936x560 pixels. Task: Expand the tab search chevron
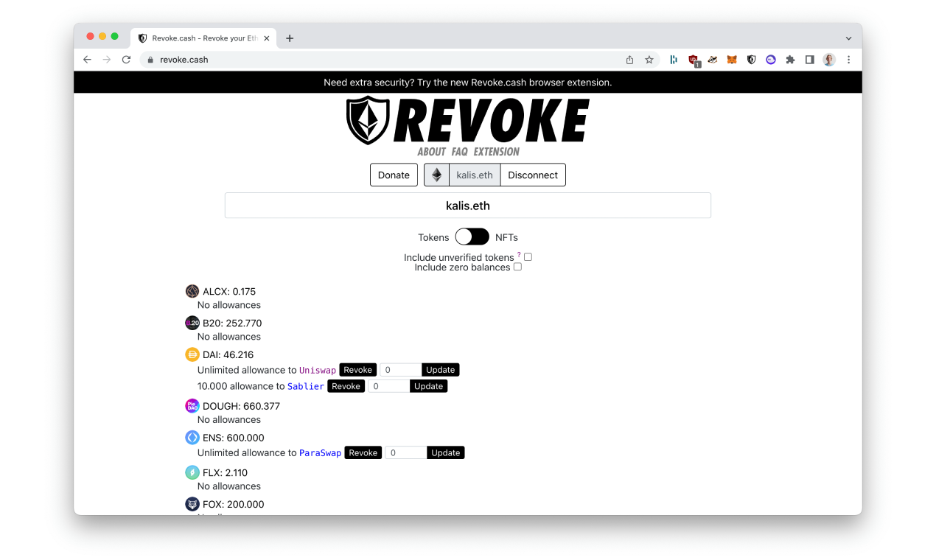click(848, 38)
